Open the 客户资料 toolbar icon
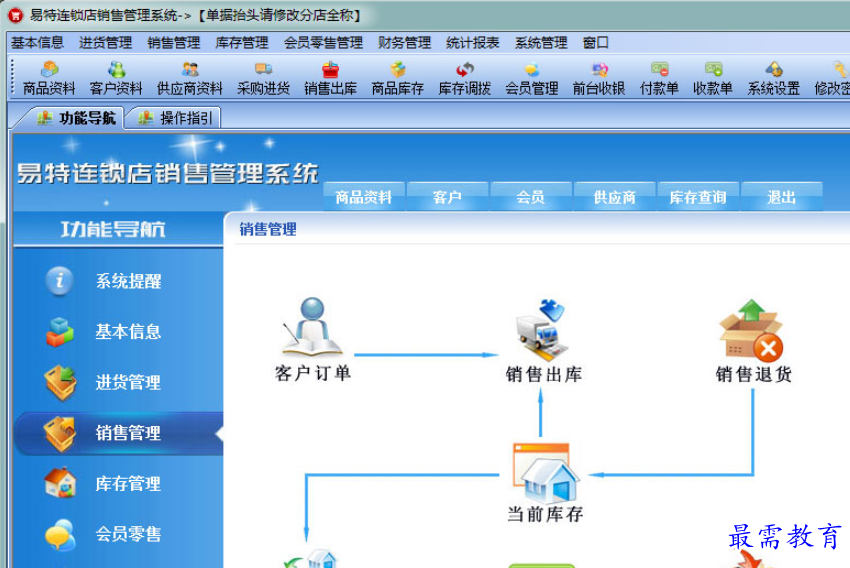The image size is (850, 568). point(116,78)
